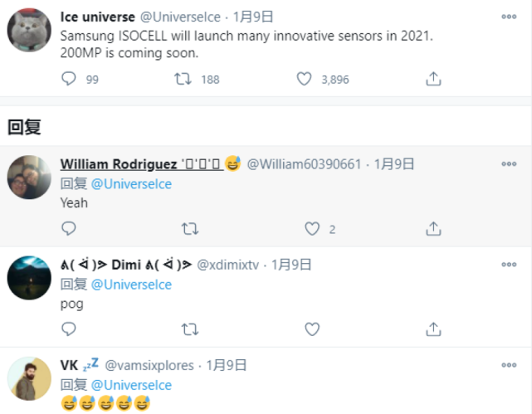
Task: Share Ice universe's tweet
Action: [432, 79]
